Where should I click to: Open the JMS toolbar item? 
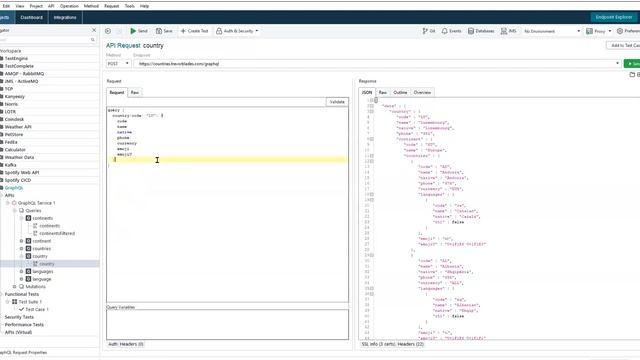click(x=509, y=31)
